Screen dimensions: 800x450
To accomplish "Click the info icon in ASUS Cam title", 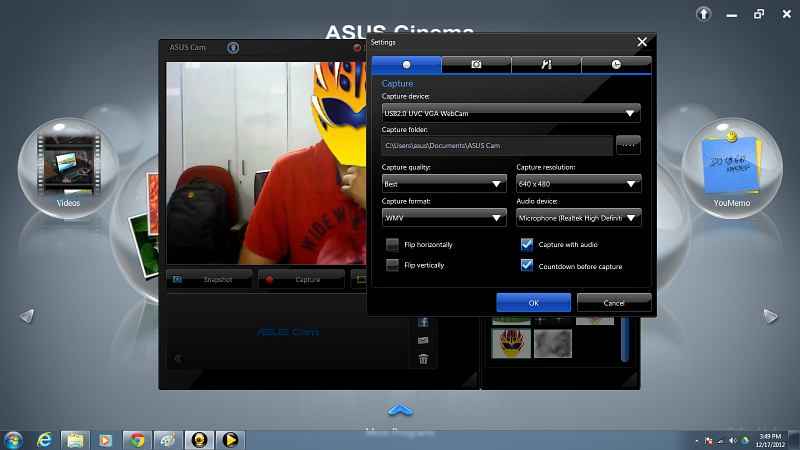I will click(233, 47).
